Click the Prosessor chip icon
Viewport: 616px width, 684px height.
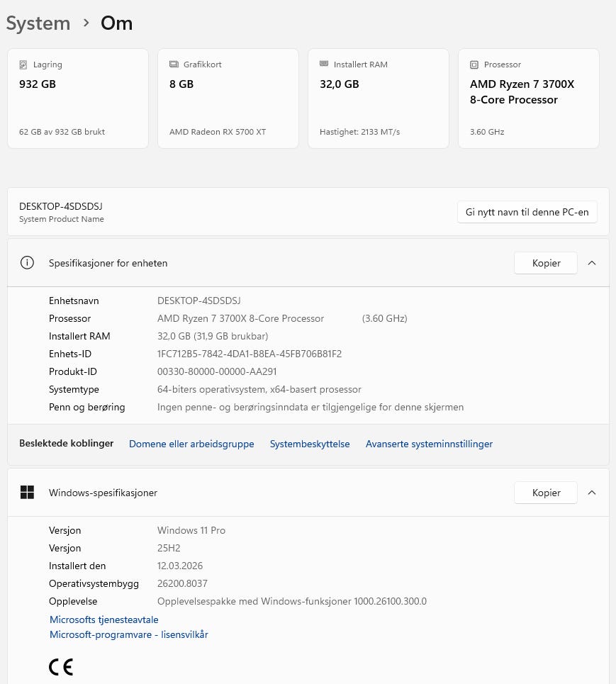(474, 65)
